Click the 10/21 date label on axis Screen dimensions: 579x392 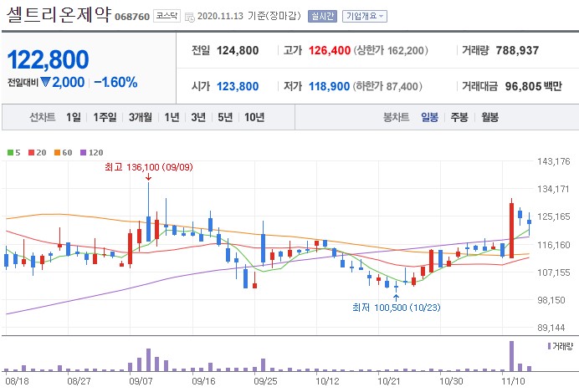tap(389, 381)
